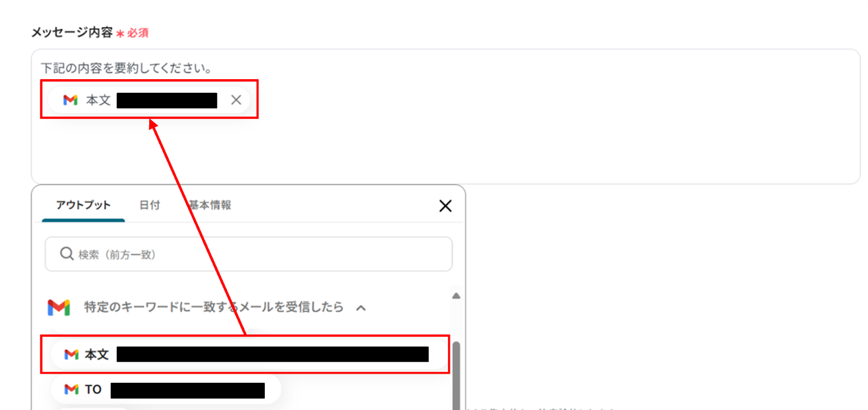Click the Gmail icon in the inserted 本文 chip
The image size is (868, 410).
(71, 100)
